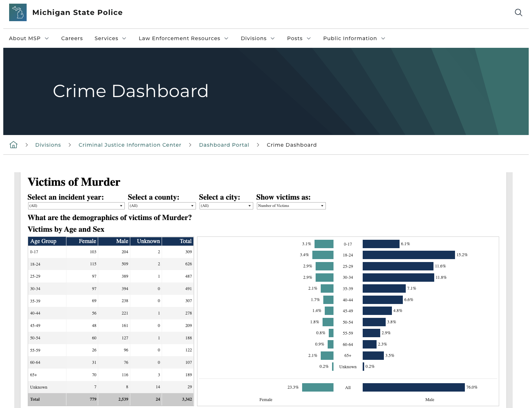The height and width of the screenshot is (408, 532).
Task: Change the Show victims as dropdown
Action: [x=322, y=205]
